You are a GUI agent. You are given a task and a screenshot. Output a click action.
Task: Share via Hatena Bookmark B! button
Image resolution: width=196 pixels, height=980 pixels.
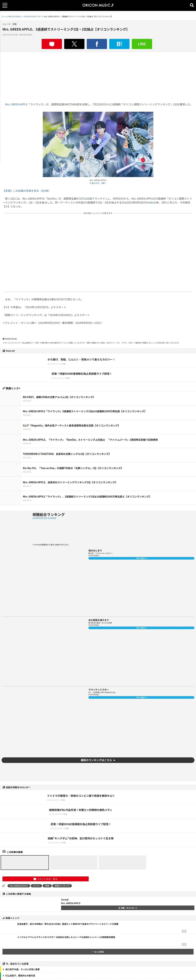119,44
